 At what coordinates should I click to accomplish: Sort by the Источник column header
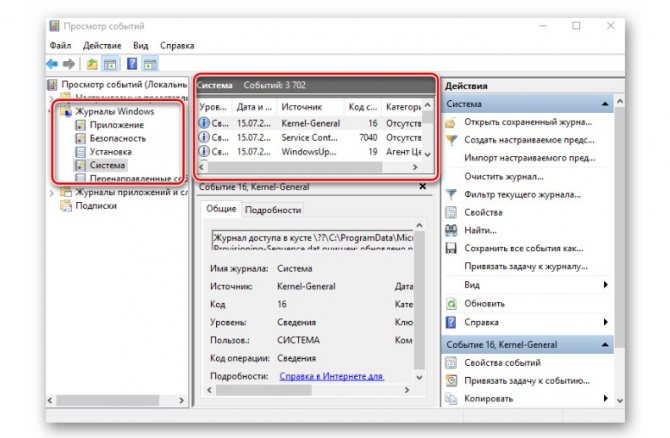click(x=311, y=107)
